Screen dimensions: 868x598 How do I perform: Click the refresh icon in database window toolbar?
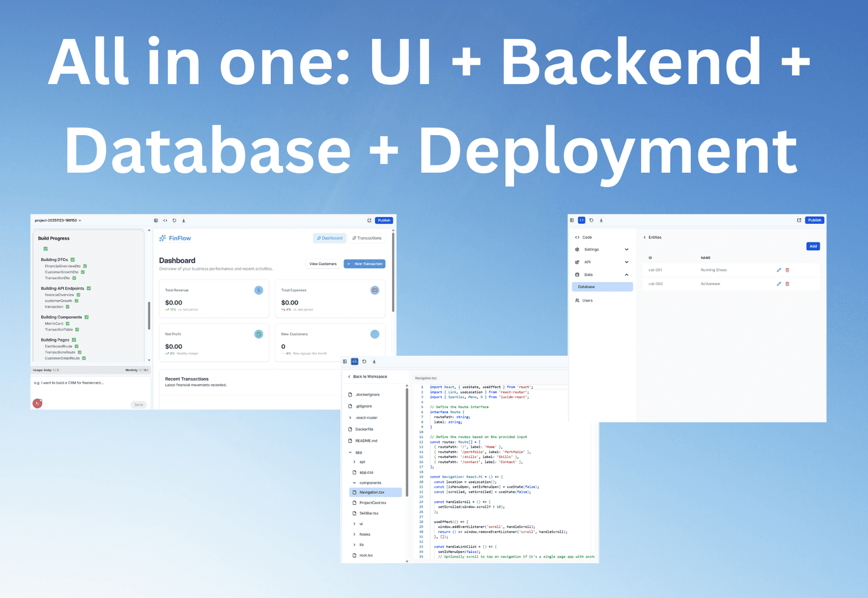pos(591,220)
